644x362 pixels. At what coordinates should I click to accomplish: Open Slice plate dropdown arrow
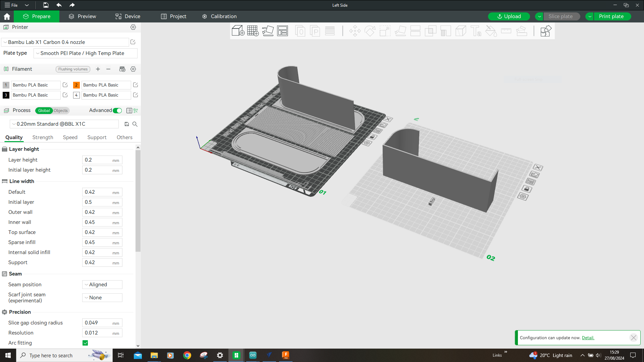click(539, 16)
